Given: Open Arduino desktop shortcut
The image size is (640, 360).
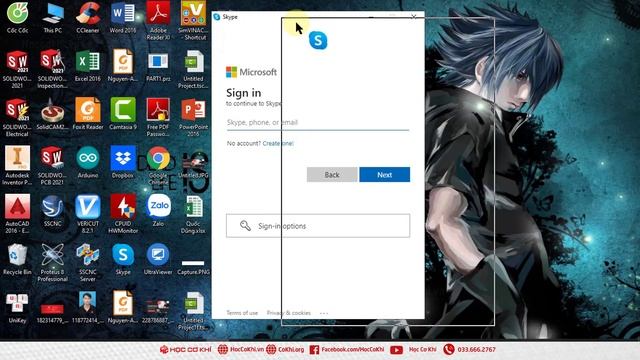Looking at the screenshot, I should 88,158.
